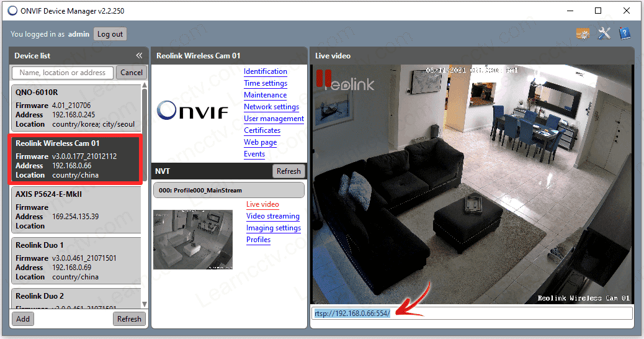The height and width of the screenshot is (339, 644).
Task: Click the RTSP URL text field
Action: (472, 314)
